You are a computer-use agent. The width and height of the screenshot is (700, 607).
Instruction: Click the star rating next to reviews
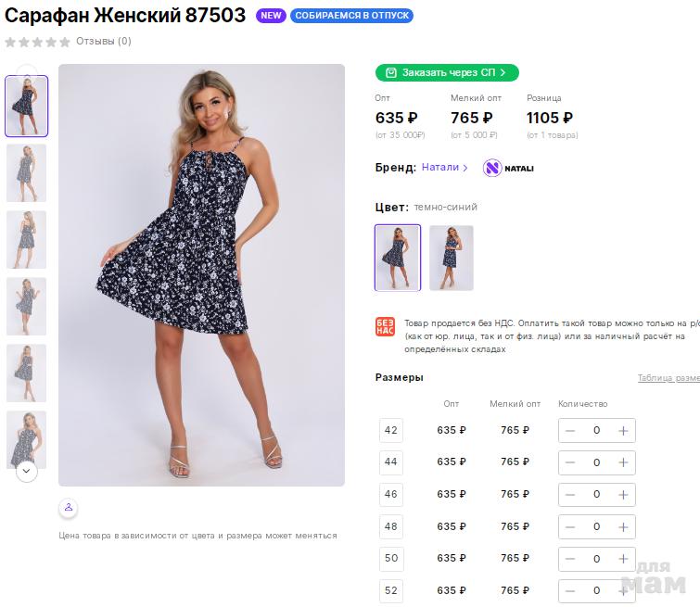click(x=38, y=42)
